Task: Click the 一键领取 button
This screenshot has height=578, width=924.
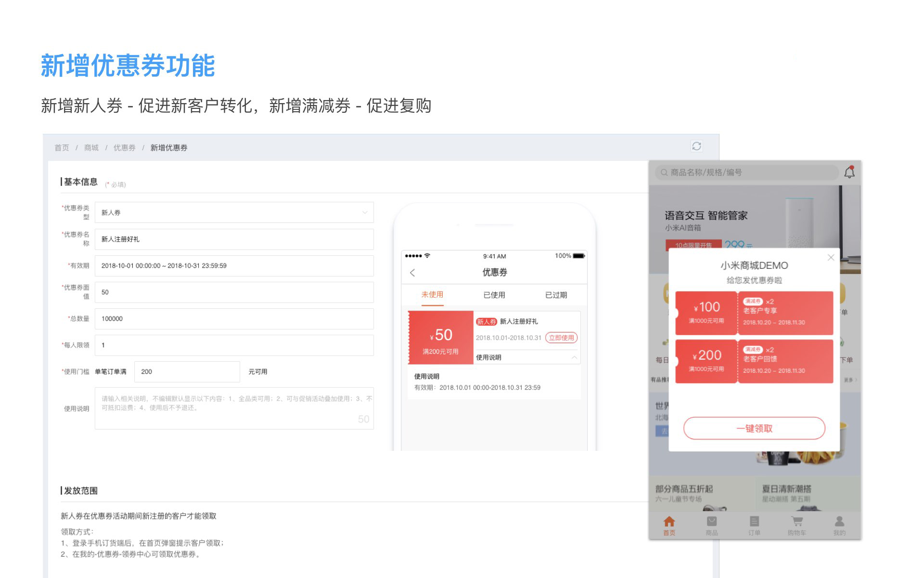Action: point(754,428)
